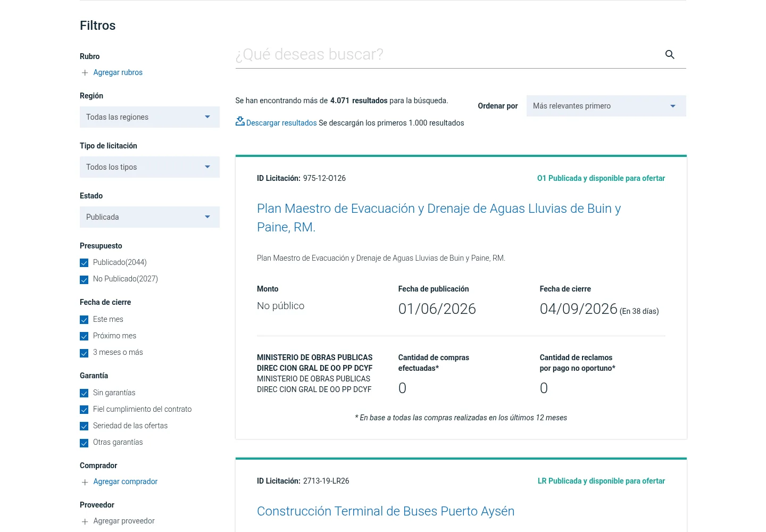The height and width of the screenshot is (532, 766).
Task: Click ID Licitación 975-12-O126 text
Action: 301,178
